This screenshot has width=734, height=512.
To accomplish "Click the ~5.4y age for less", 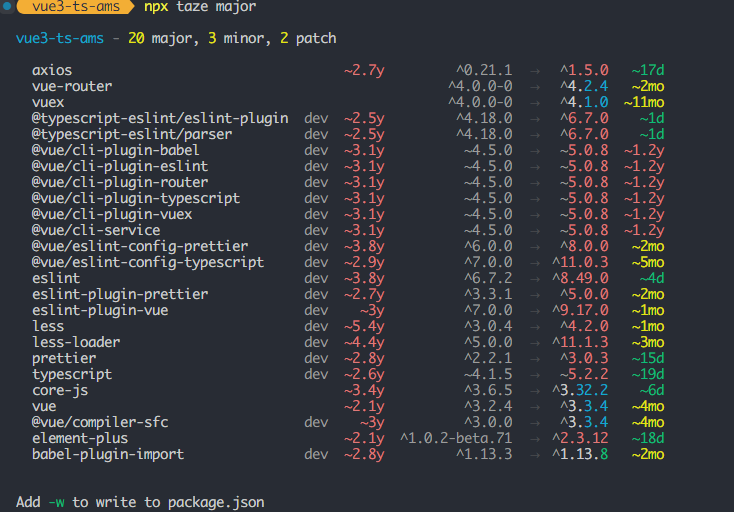I will tap(364, 326).
